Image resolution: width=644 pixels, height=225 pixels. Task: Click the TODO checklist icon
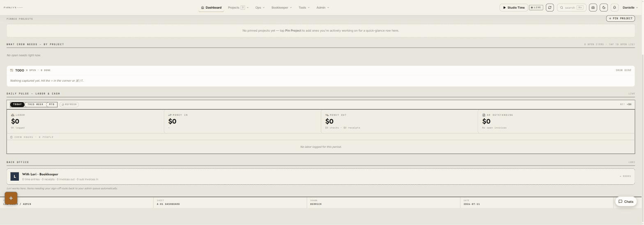click(x=11, y=70)
